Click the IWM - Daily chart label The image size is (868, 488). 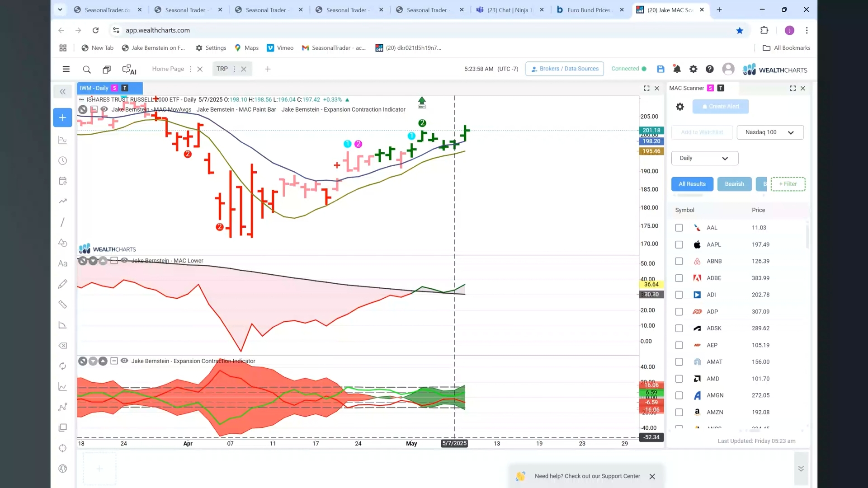coord(94,88)
